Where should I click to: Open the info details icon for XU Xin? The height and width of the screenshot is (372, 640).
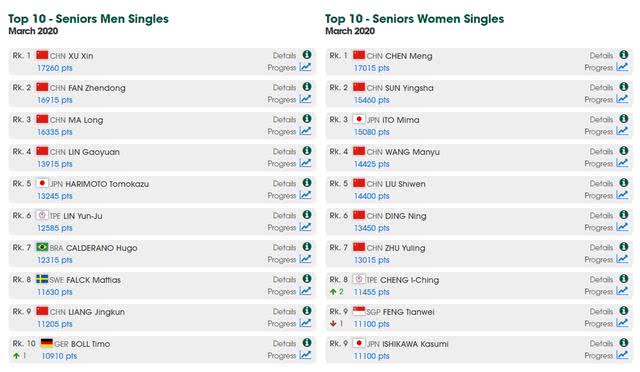point(307,55)
